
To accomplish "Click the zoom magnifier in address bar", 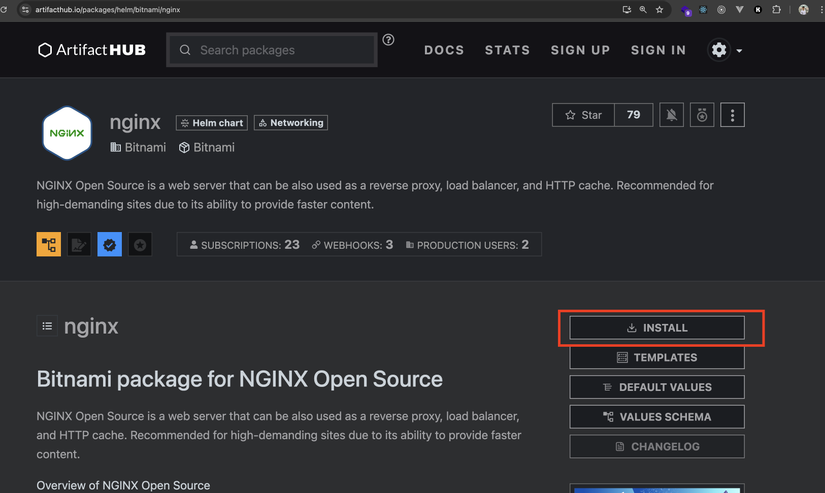I will tap(643, 9).
